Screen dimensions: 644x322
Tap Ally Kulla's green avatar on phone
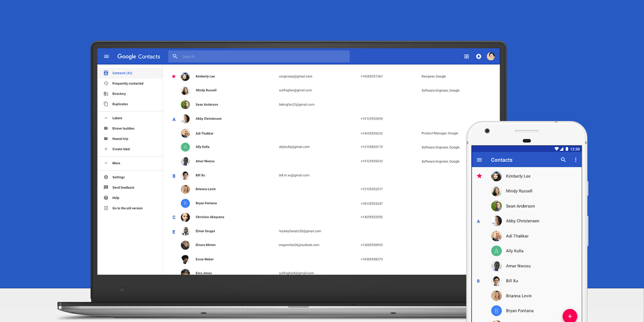point(496,251)
